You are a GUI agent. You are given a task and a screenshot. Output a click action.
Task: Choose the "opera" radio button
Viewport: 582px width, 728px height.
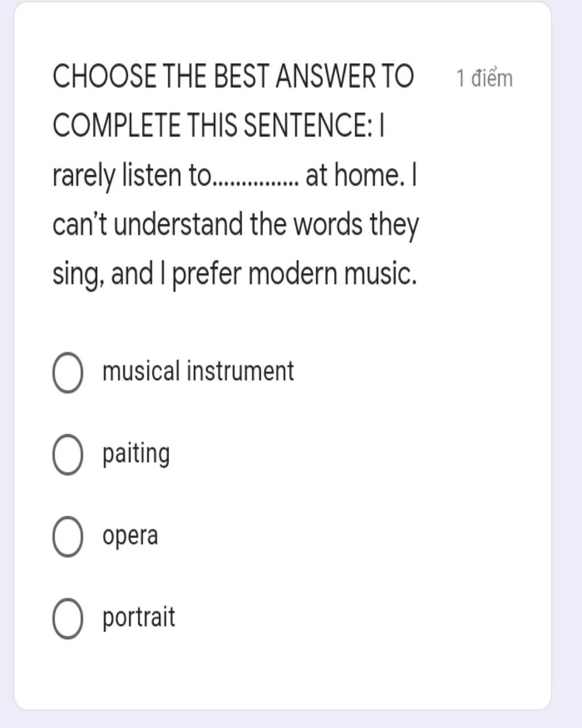[68, 536]
